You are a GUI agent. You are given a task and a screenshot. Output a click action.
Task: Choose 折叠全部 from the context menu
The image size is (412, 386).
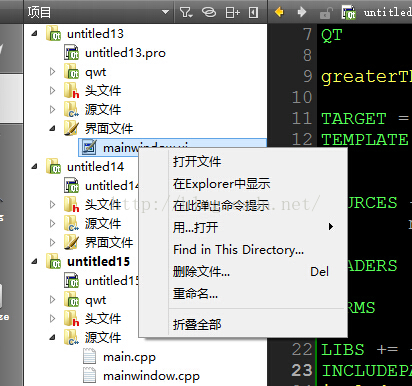click(243, 324)
